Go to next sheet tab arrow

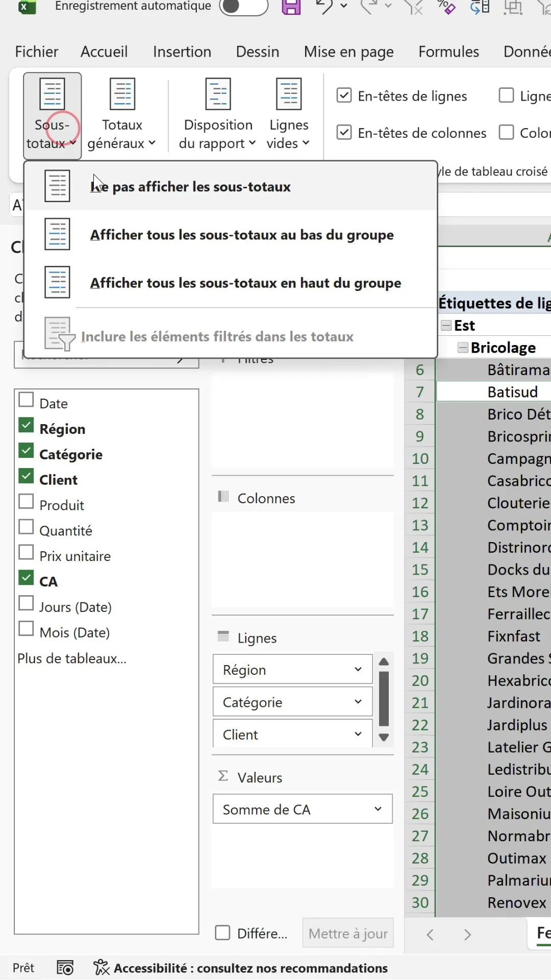[467, 935]
